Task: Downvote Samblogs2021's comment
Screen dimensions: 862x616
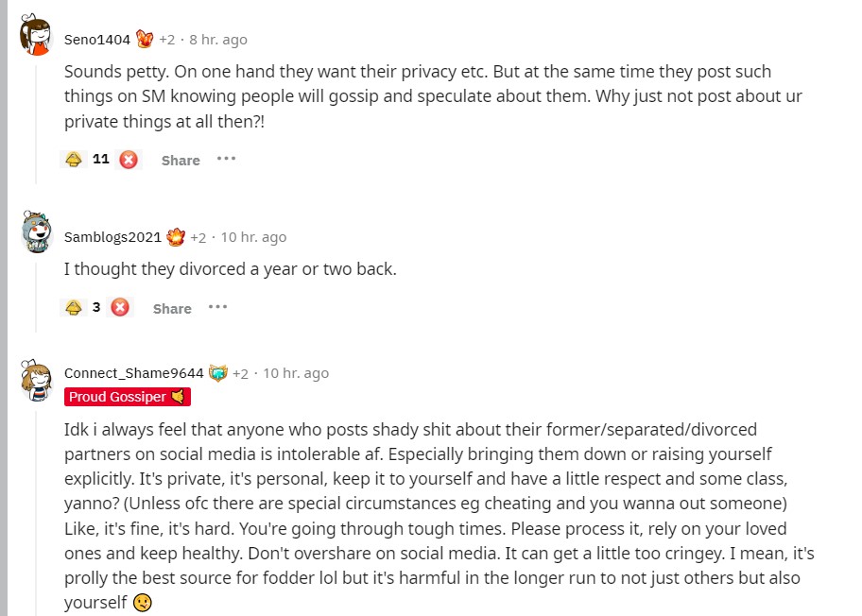Action: pyautogui.click(x=120, y=308)
